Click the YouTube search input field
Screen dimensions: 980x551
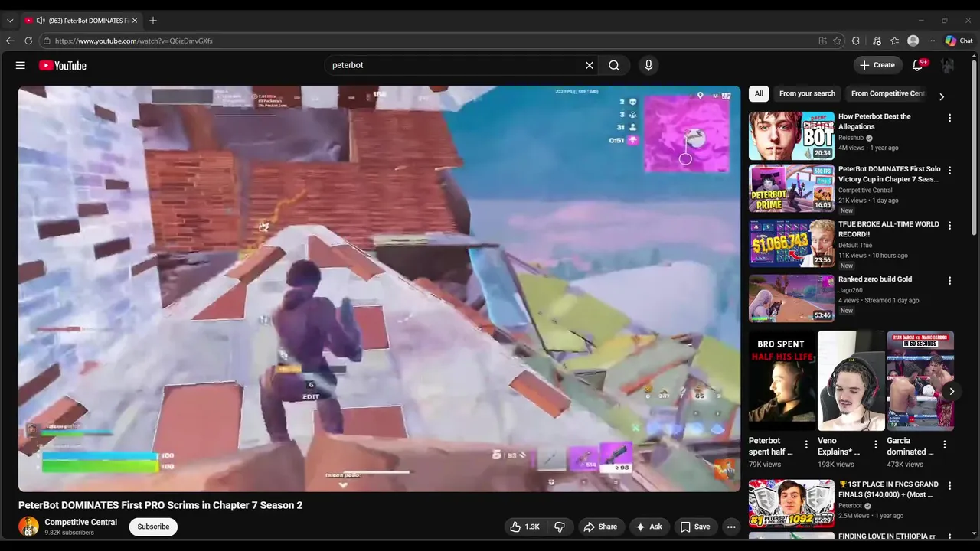[454, 65]
